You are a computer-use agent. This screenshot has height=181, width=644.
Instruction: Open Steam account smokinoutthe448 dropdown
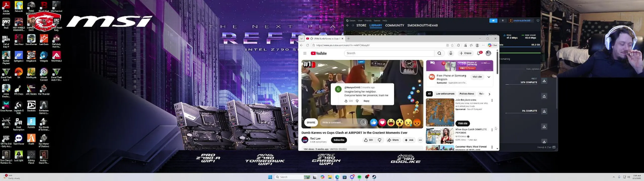coord(521,21)
